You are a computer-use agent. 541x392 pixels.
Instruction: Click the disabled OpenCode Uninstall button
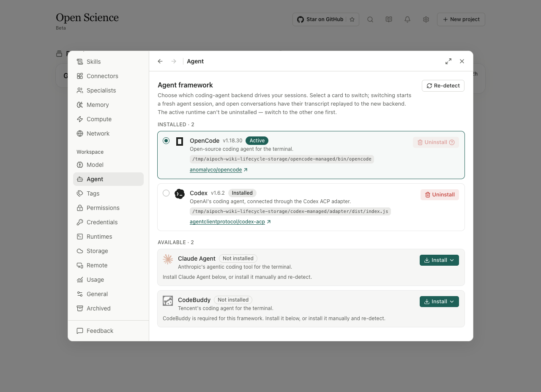pyautogui.click(x=436, y=142)
